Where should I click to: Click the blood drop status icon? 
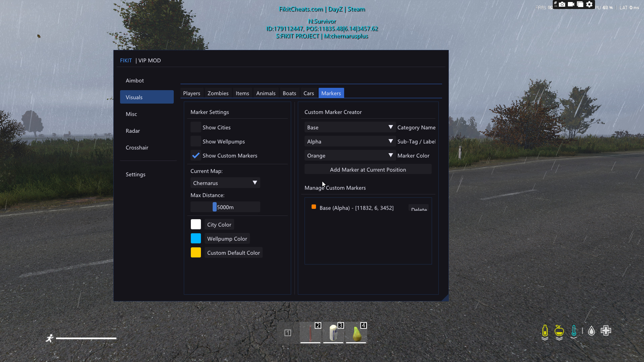(591, 331)
